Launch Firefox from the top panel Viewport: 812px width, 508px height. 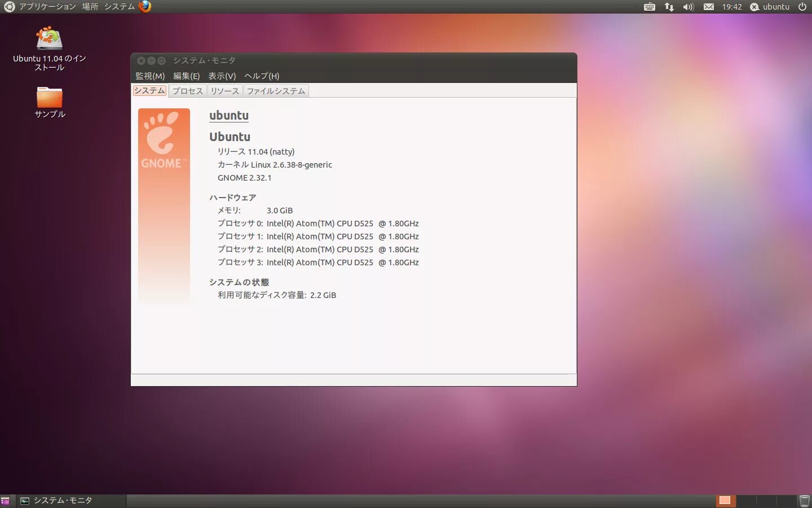click(x=145, y=7)
